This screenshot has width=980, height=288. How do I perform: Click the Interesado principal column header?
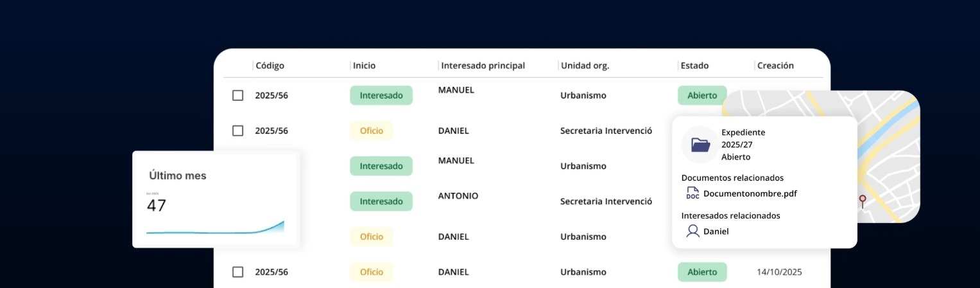[483, 66]
